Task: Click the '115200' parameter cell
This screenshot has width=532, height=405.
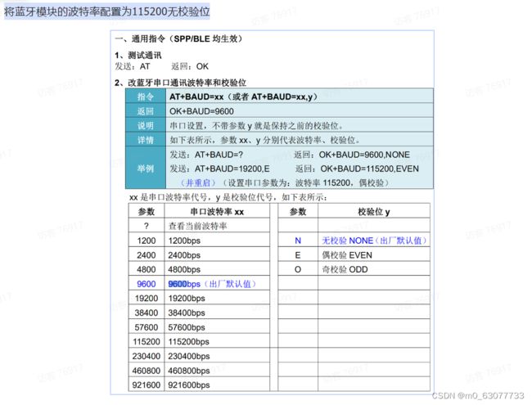Action: pos(147,341)
